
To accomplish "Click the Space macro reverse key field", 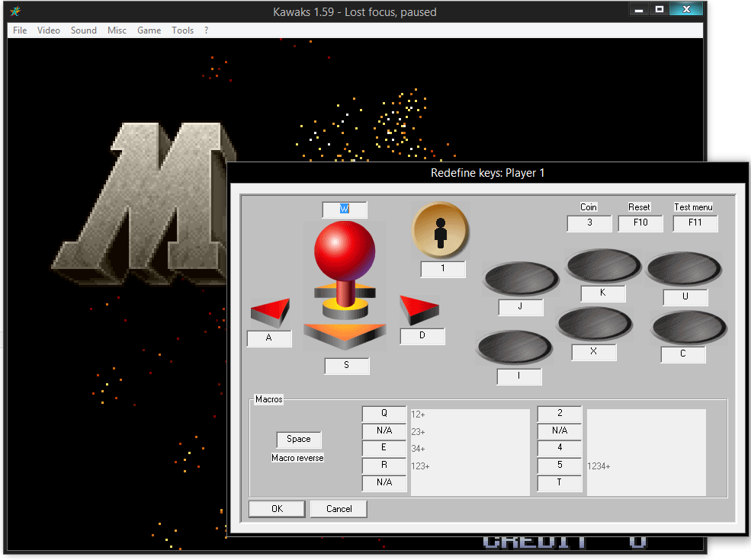I will pyautogui.click(x=299, y=440).
